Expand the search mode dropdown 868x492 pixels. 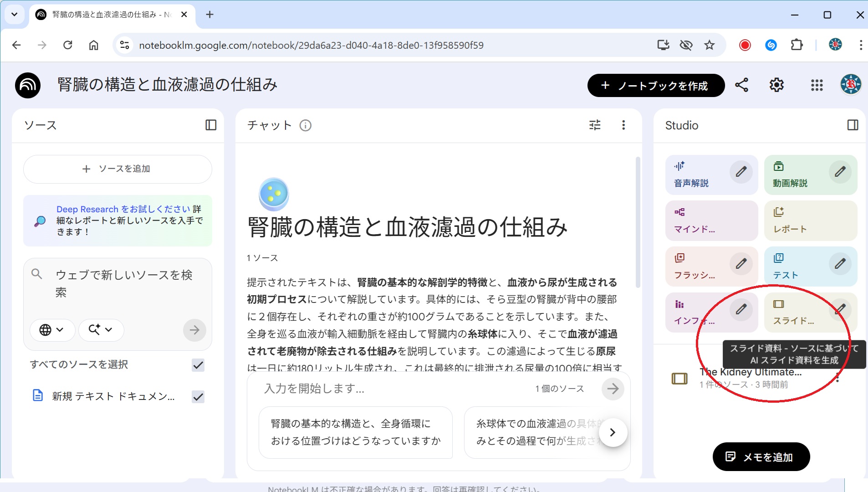[x=101, y=330]
